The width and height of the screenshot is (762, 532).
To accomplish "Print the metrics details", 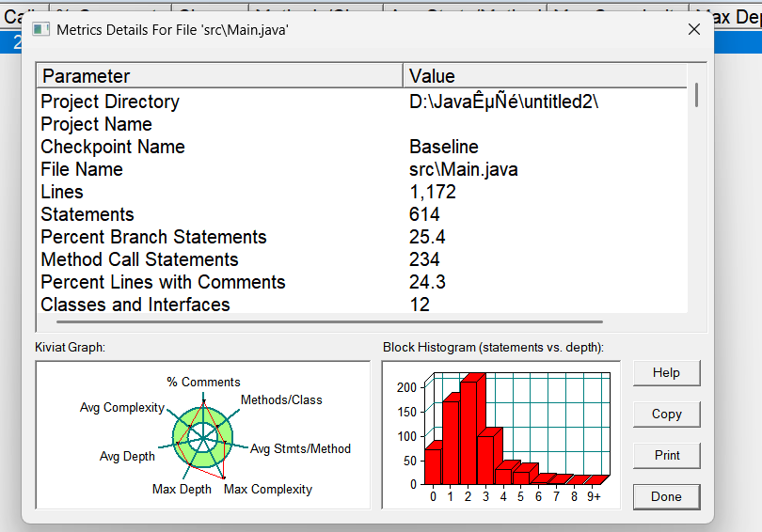I will click(x=666, y=455).
